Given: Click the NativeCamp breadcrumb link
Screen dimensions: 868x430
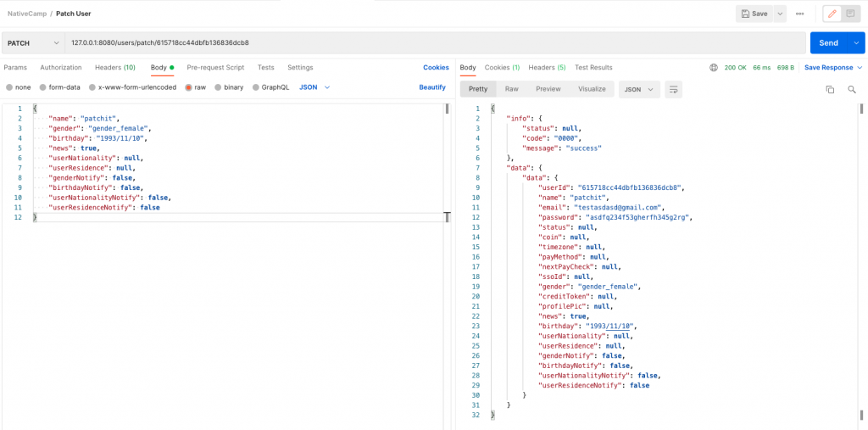Looking at the screenshot, I should coord(26,14).
